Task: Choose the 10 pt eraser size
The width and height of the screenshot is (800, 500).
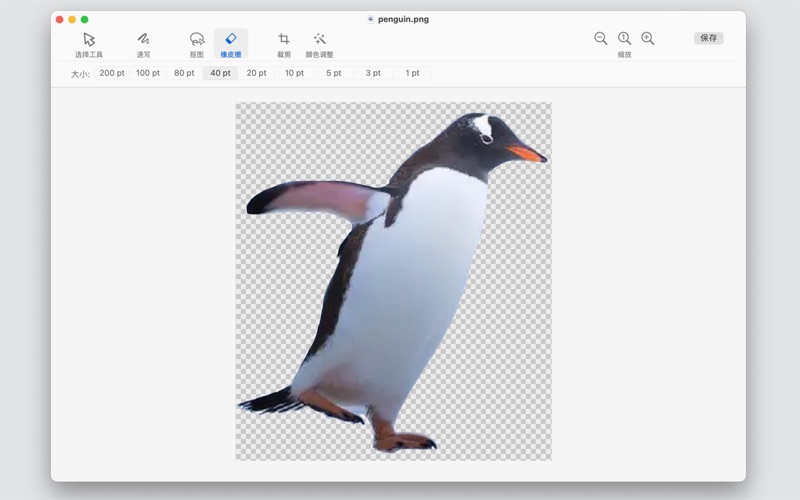Action: [294, 73]
